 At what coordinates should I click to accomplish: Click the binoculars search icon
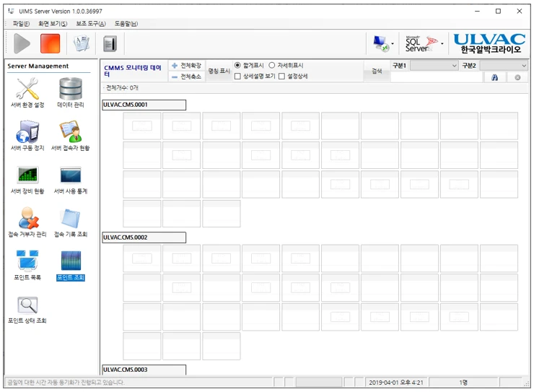tap(495, 77)
